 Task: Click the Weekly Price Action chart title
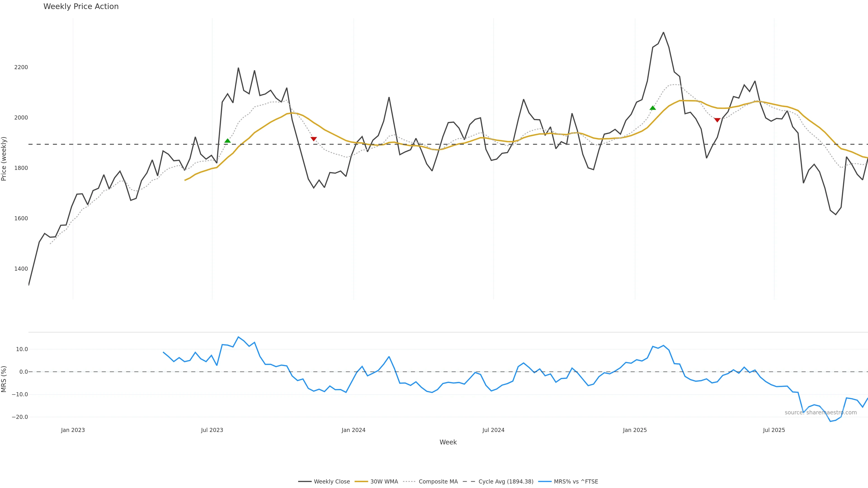tap(81, 6)
